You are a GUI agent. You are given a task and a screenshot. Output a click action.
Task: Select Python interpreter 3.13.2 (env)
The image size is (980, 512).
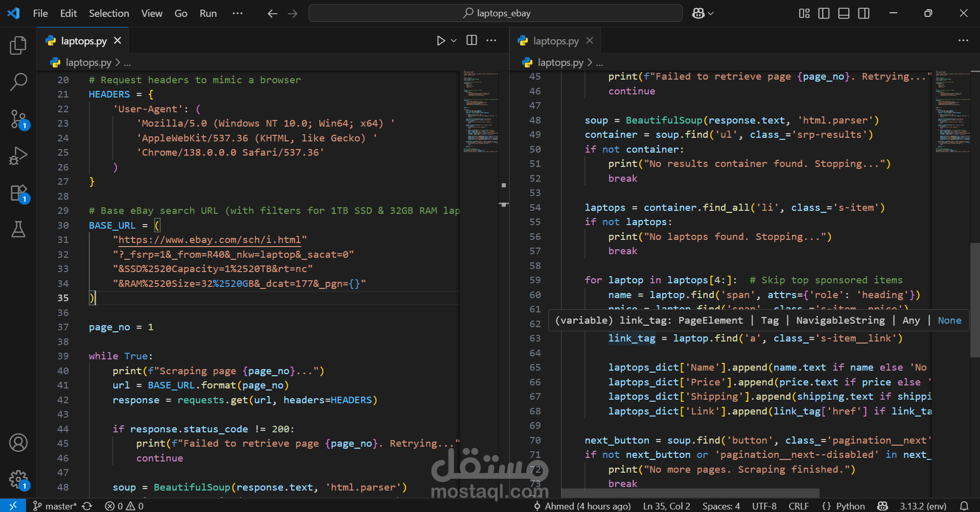(923, 506)
